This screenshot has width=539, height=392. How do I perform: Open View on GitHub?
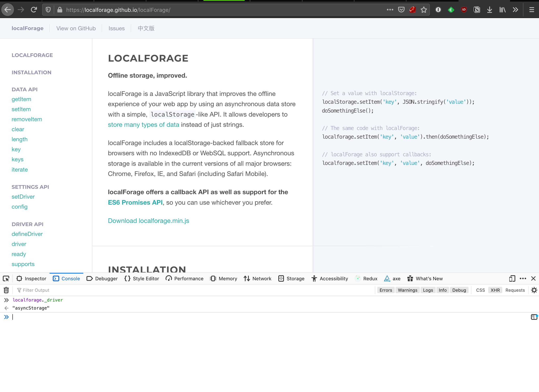point(76,28)
